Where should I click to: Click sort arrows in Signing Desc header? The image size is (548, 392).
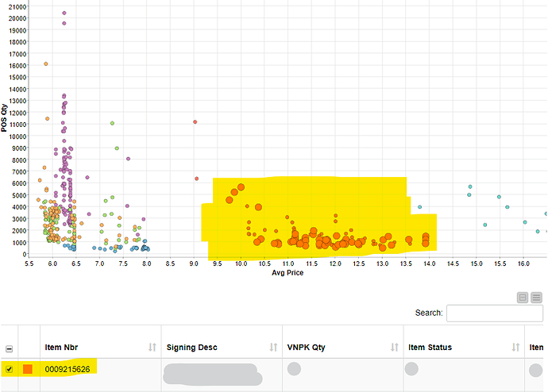click(273, 347)
